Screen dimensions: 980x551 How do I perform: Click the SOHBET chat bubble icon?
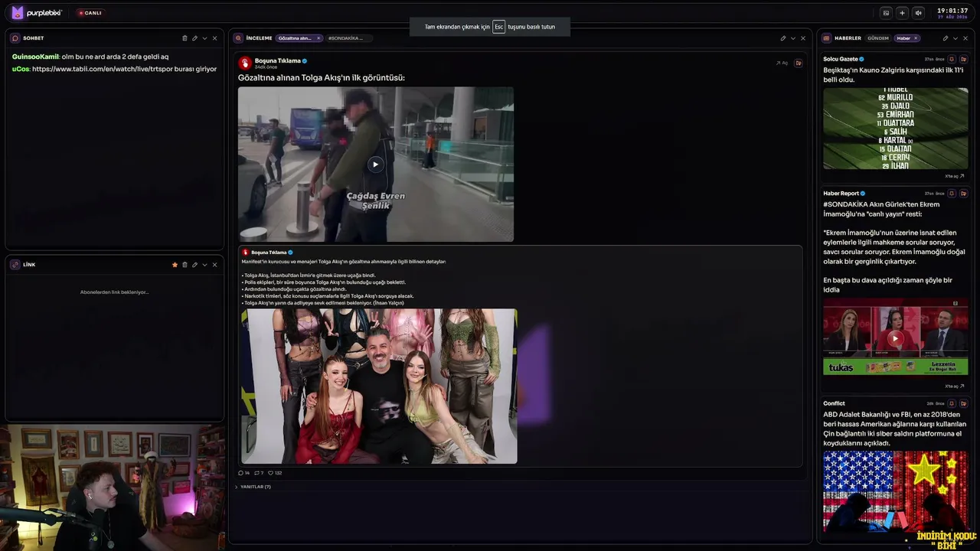(15, 38)
